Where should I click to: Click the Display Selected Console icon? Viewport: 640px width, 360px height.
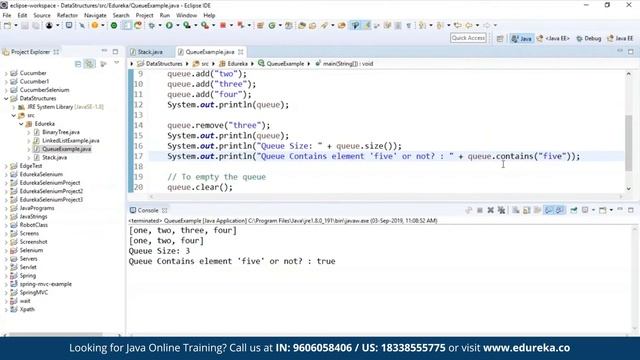pos(585,210)
